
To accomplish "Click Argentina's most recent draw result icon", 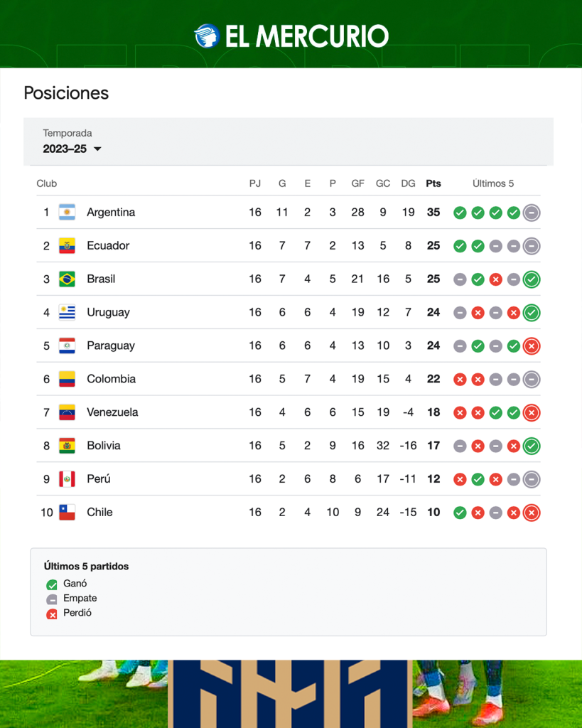I will click(x=532, y=213).
